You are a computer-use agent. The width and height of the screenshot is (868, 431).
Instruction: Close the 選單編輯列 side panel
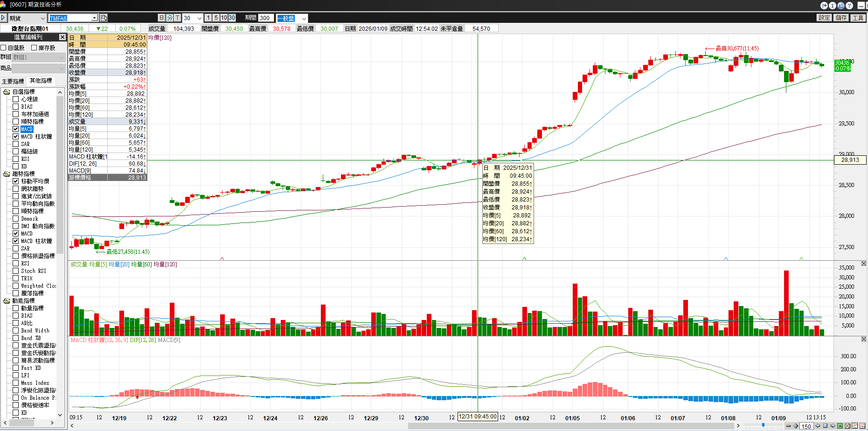[x=62, y=37]
